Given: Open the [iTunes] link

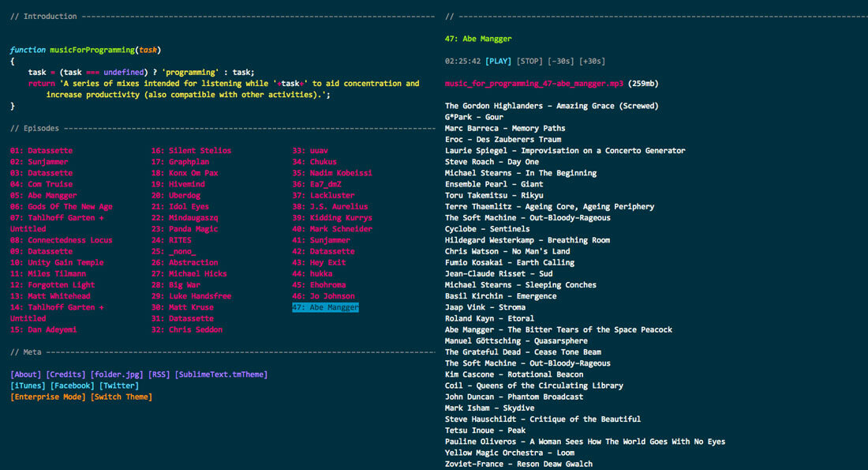Looking at the screenshot, I should [x=28, y=385].
